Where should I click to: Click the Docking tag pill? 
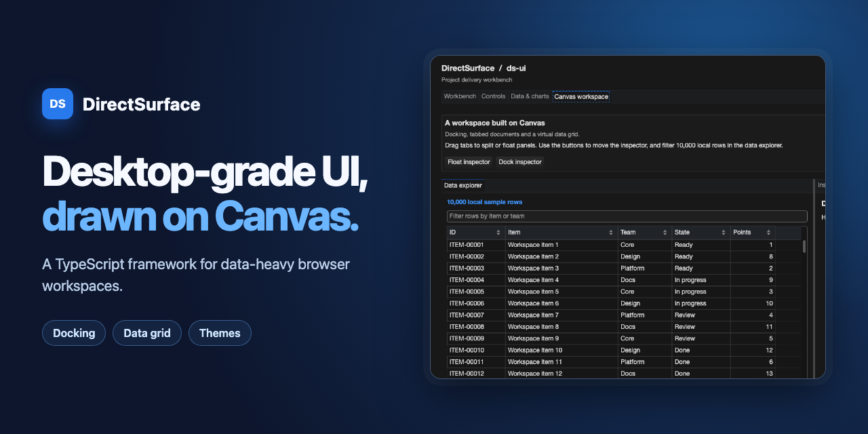point(74,333)
